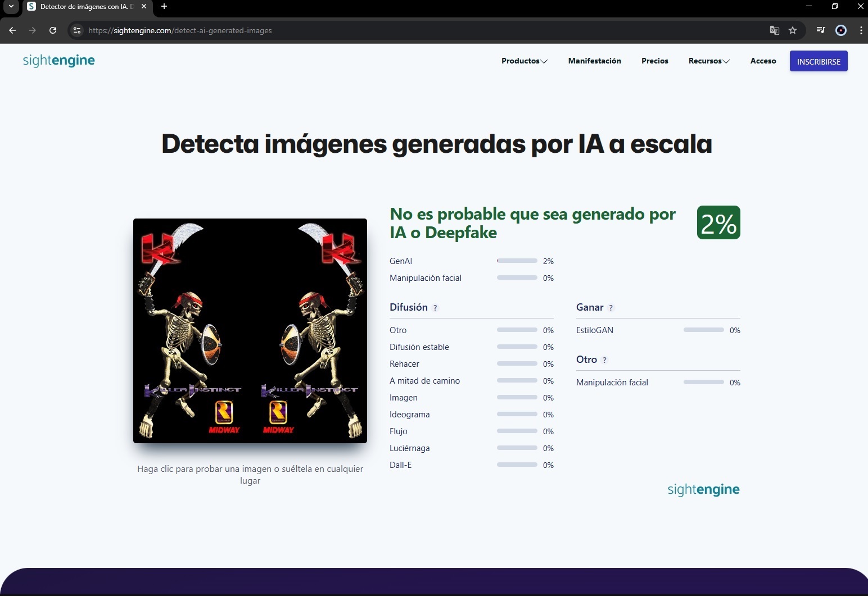Screen dimensions: 868x596
Task: Click the site information icon beside URL
Action: 78,30
